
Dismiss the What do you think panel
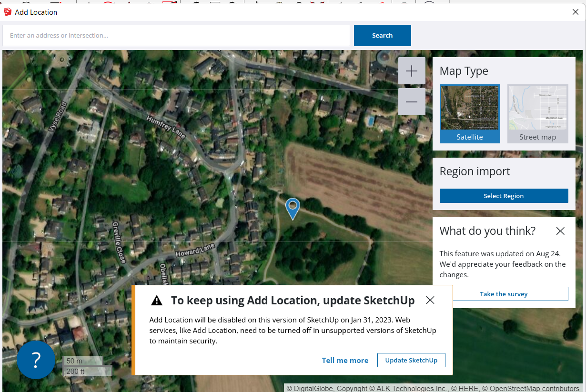(560, 231)
